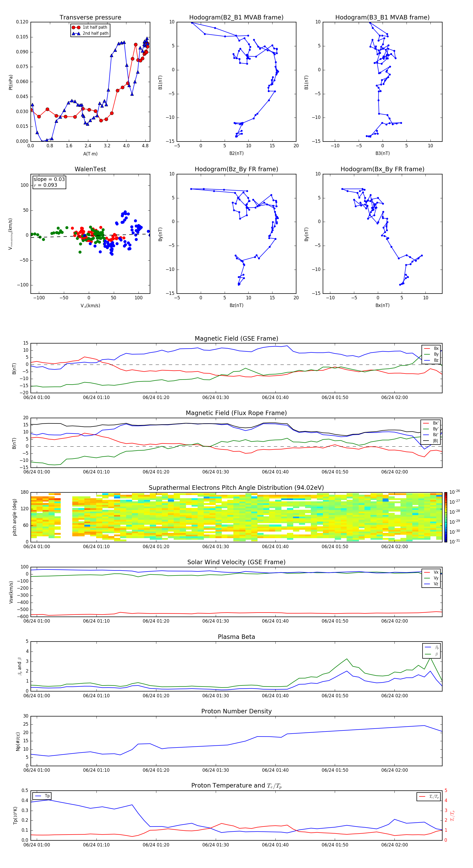The image size is (473, 868).
Task: Click the "Vsw(km/s)" y-axis label
Action: coord(11,592)
